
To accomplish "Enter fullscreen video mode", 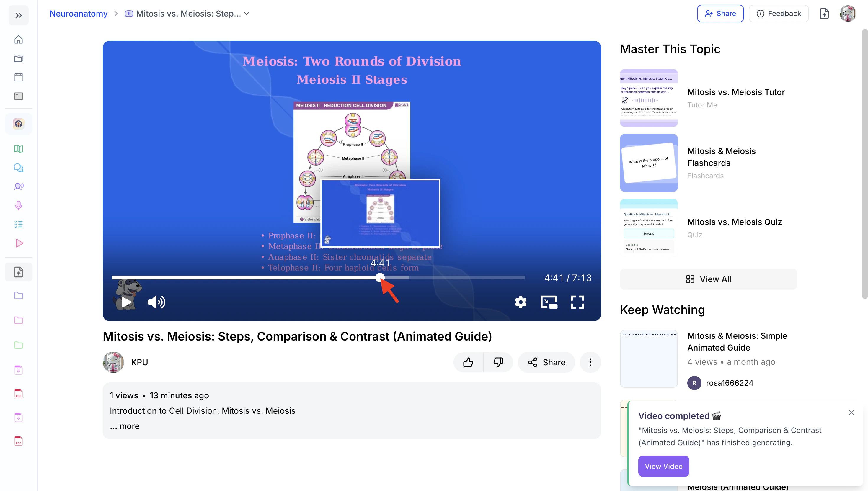I will [577, 302].
